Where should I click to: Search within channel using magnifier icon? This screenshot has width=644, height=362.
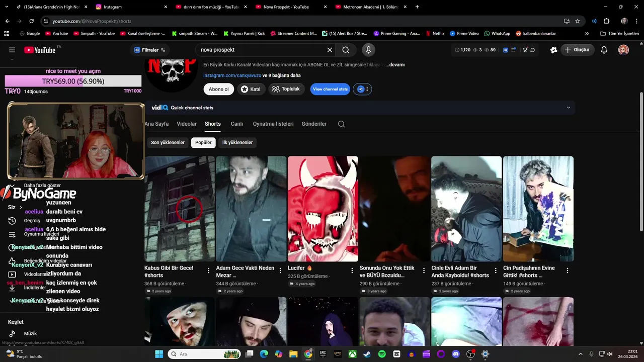point(341,124)
